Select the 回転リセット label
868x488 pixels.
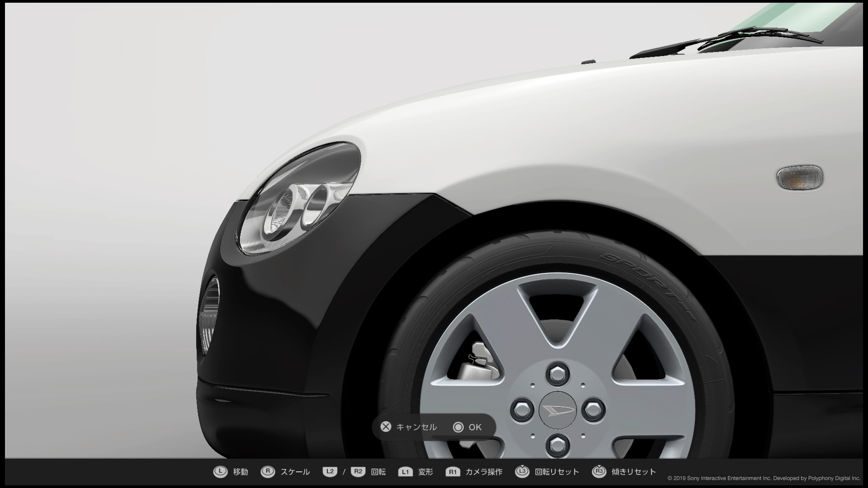coord(557,472)
